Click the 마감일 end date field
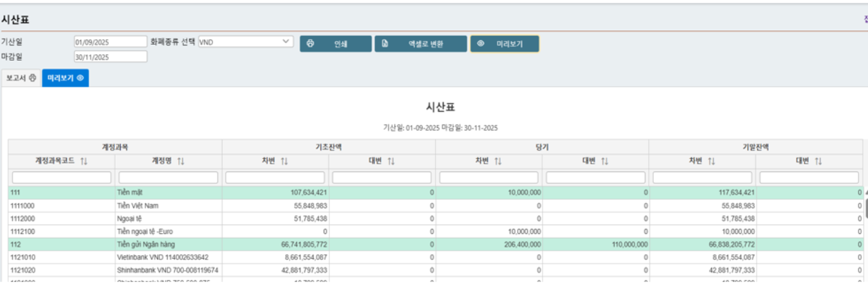 click(x=111, y=57)
